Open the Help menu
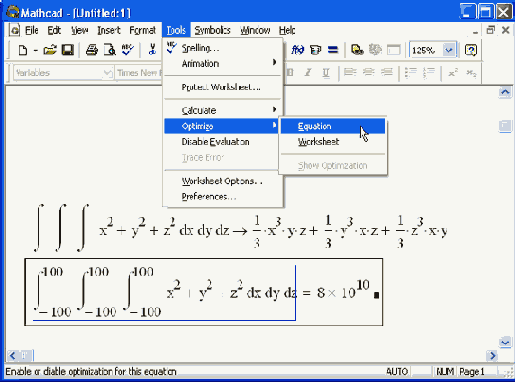The height and width of the screenshot is (382, 515). (287, 30)
